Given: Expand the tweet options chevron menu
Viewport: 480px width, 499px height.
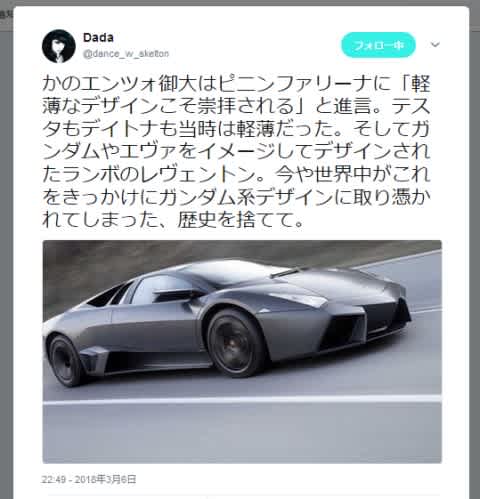Looking at the screenshot, I should (x=435, y=44).
